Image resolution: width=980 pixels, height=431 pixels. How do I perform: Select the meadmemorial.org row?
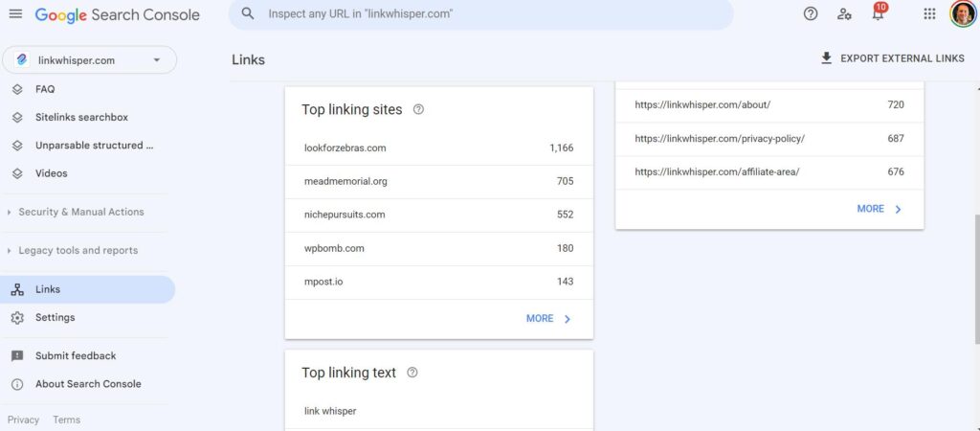click(x=438, y=182)
